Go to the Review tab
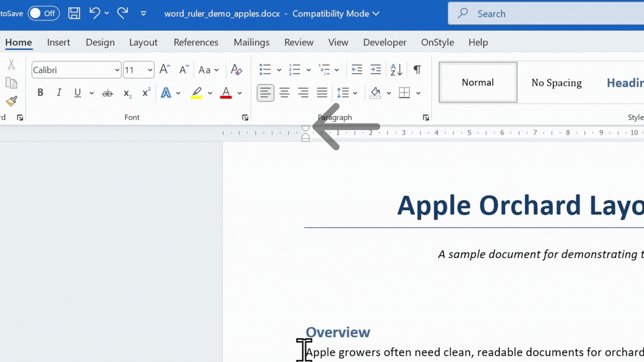644x362 pixels. coord(299,42)
